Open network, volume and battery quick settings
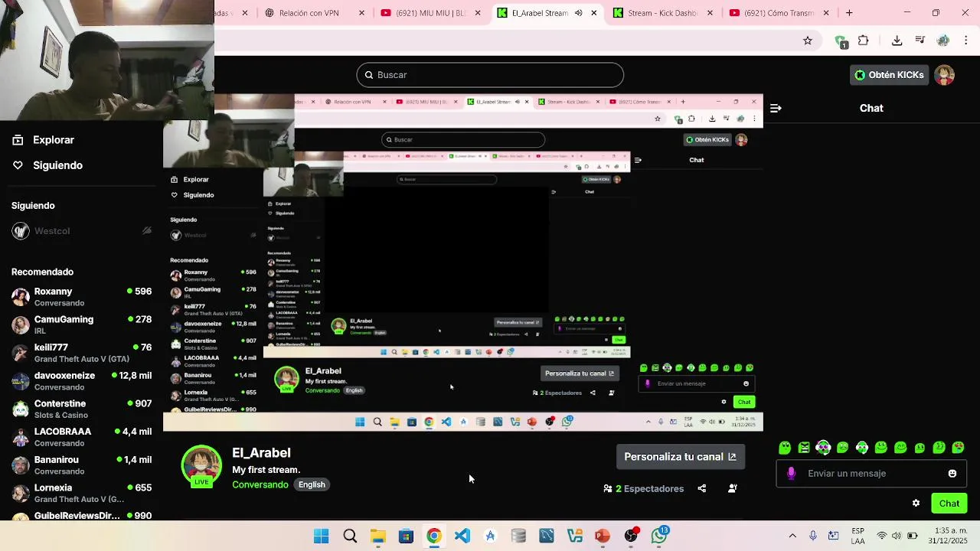 coord(896,536)
